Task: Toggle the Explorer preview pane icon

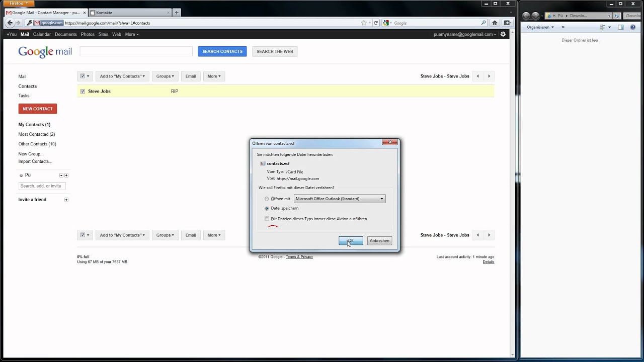Action: [x=621, y=27]
